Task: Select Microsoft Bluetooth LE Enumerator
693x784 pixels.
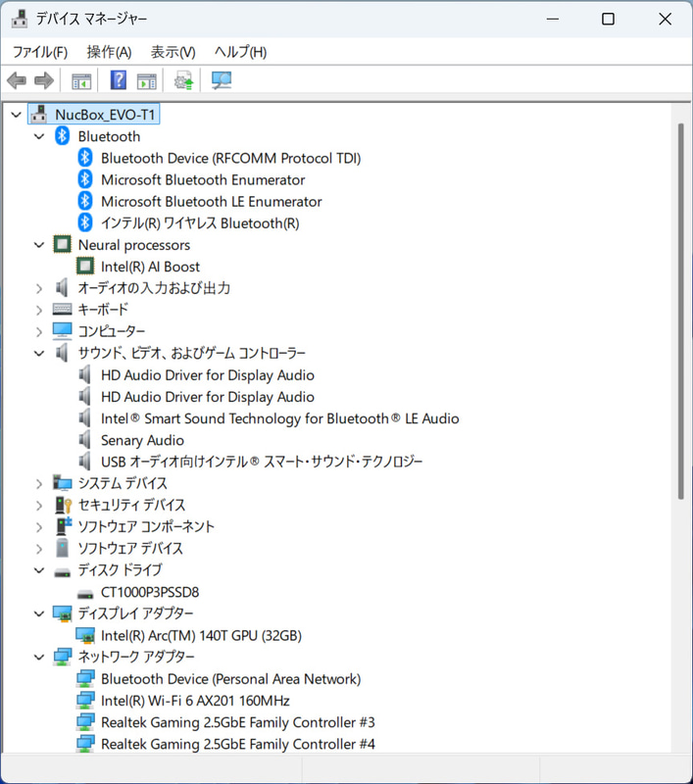Action: pyautogui.click(x=212, y=202)
